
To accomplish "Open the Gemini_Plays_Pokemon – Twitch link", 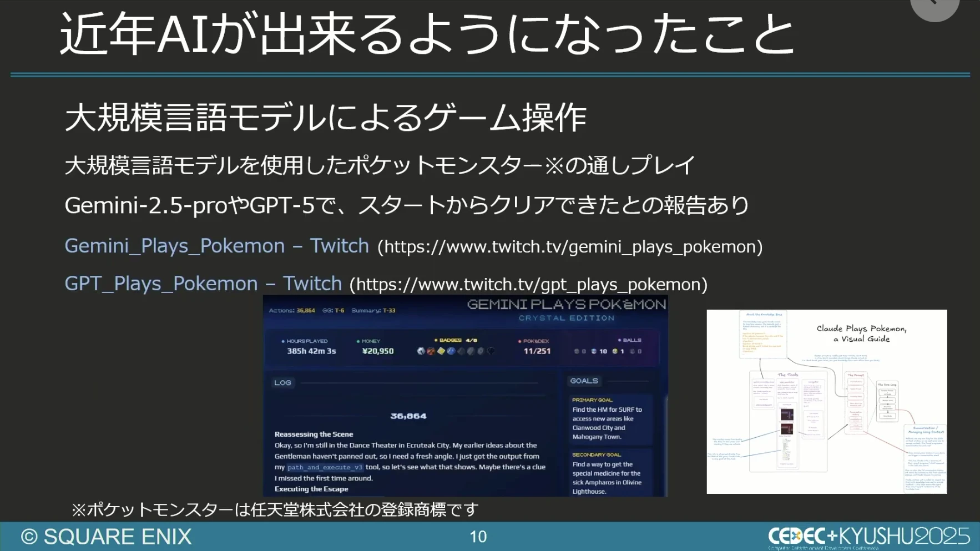I will [x=216, y=246].
